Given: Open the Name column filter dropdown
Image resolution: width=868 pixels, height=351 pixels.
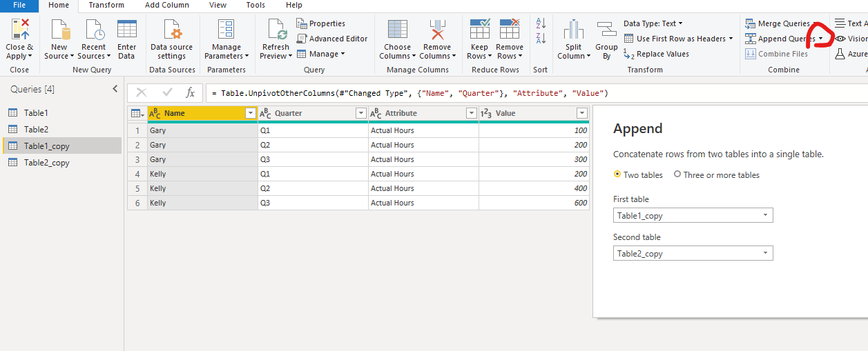Looking at the screenshot, I should click(251, 113).
